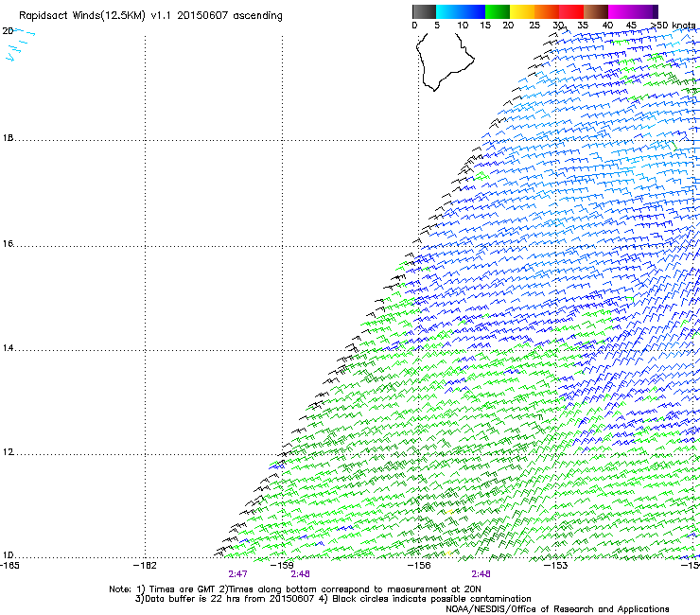This screenshot has width=700, height=615.
Task: Click 'NOAA/NESDIS/Office of Research and Applications' credit
Action: [557, 609]
